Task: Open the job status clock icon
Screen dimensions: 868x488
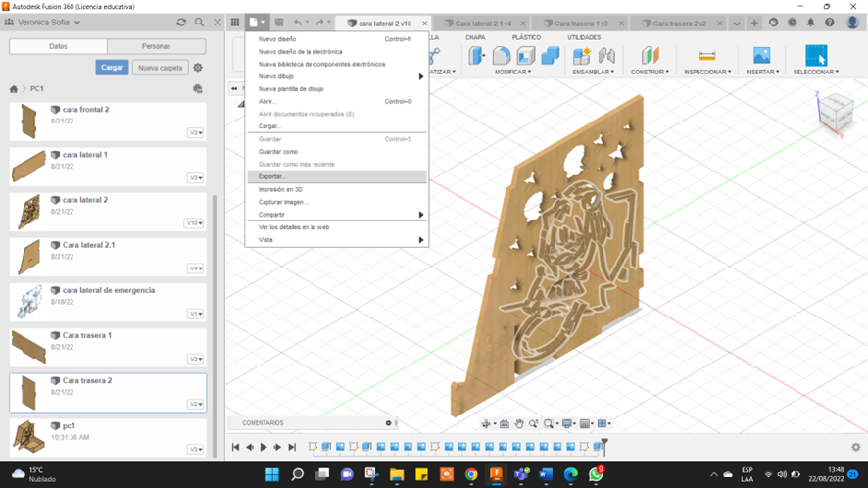Action: point(793,23)
